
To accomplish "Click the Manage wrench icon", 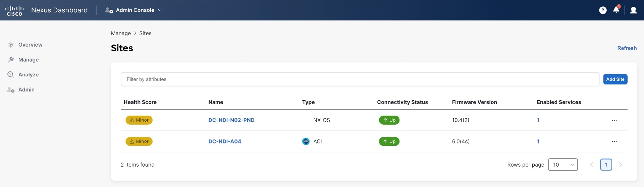I will coord(11,60).
